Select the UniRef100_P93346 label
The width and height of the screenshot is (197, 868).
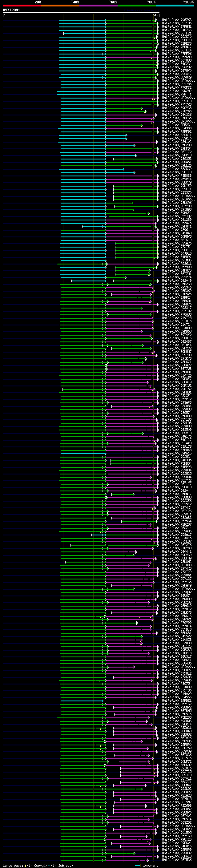pyautogui.click(x=177, y=287)
